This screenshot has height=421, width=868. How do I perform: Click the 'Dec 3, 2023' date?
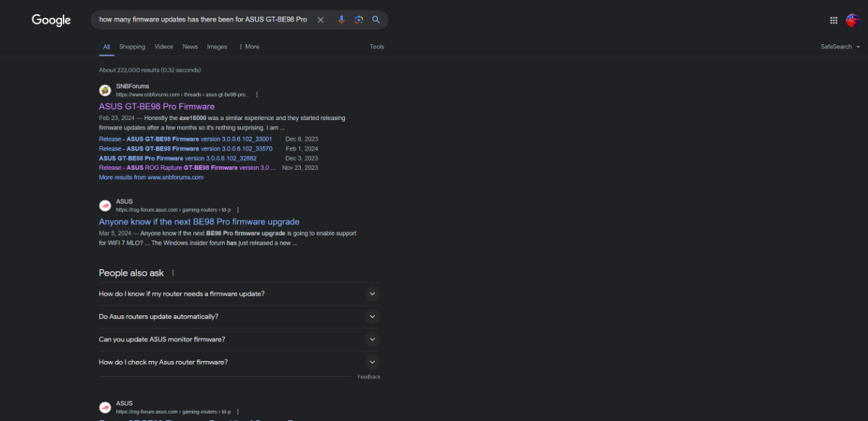(302, 158)
